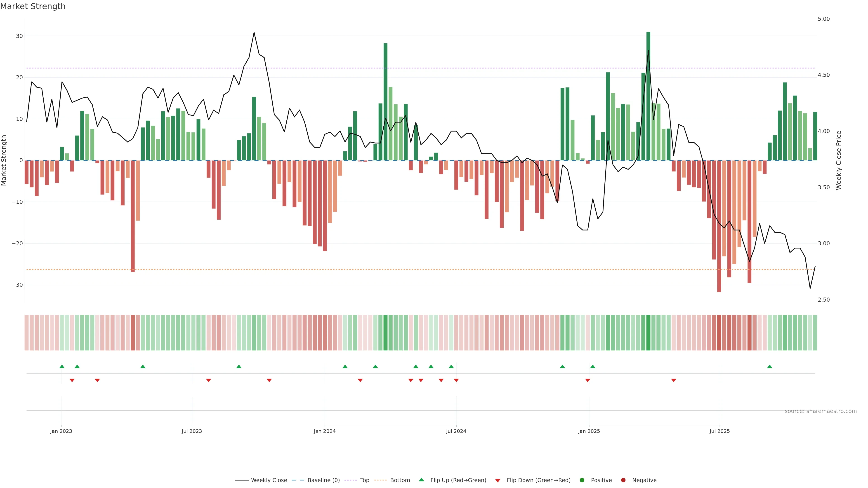Click the first green flip-up marker near Jan 2023
This screenshot has height=488, width=868.
click(62, 366)
